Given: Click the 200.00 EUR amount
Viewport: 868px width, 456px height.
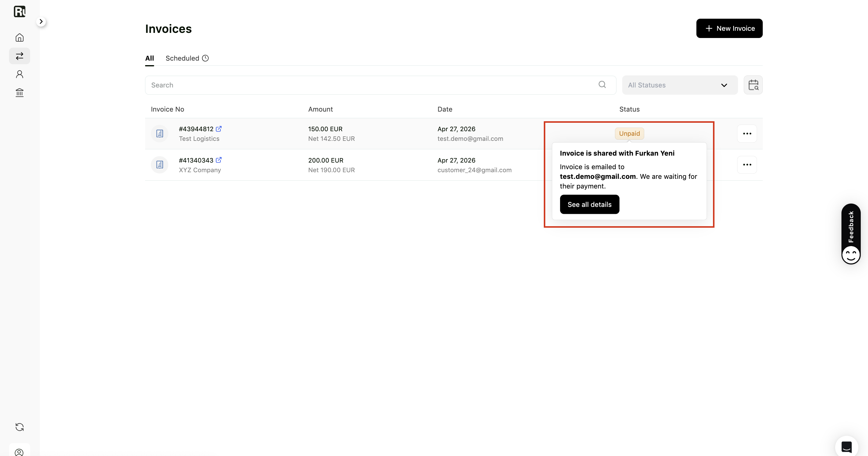Looking at the screenshot, I should pos(325,160).
